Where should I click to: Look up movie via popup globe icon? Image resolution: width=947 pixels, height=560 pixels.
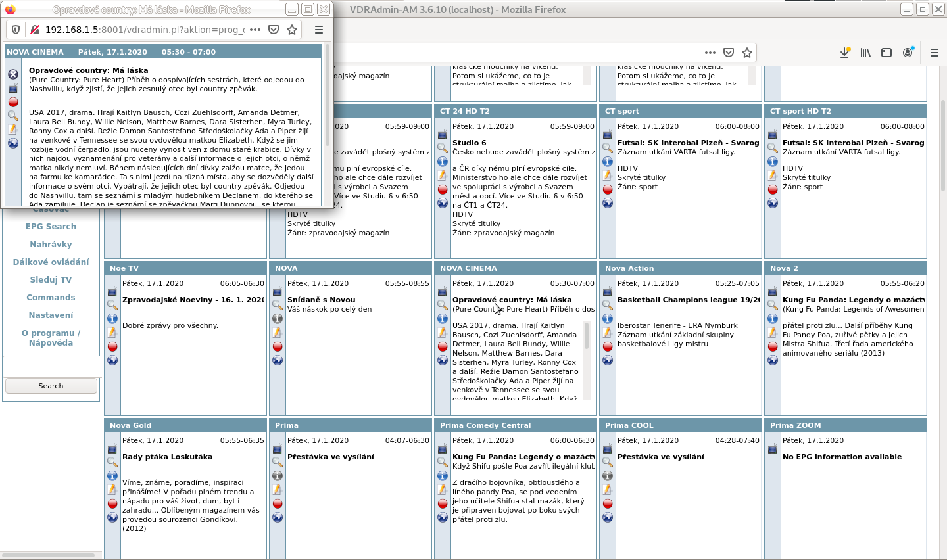coord(12,143)
